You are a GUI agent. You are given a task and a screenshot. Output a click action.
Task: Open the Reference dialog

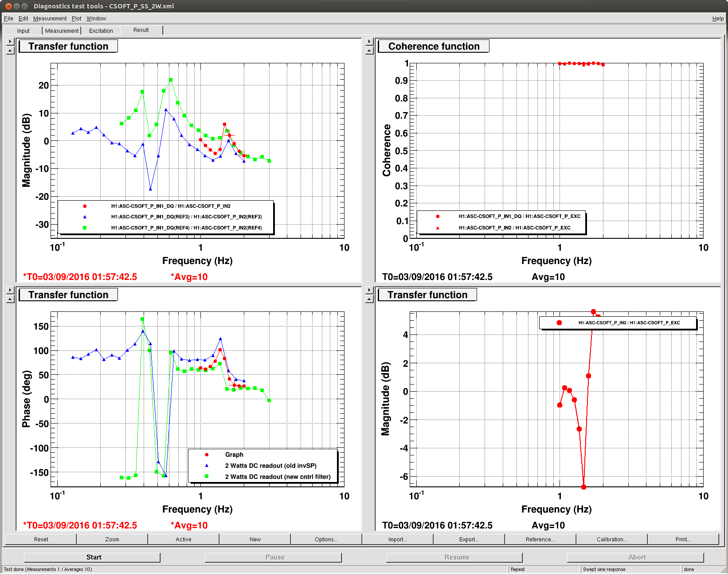(x=540, y=539)
